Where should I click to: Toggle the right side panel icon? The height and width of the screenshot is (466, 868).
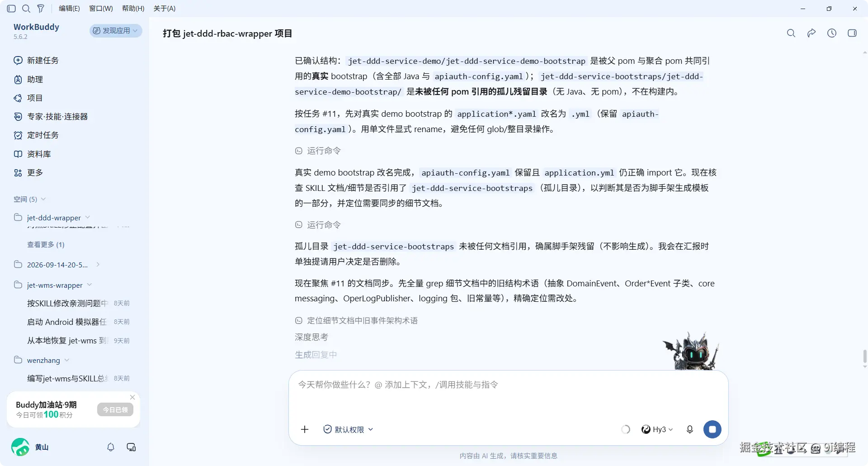tap(852, 33)
